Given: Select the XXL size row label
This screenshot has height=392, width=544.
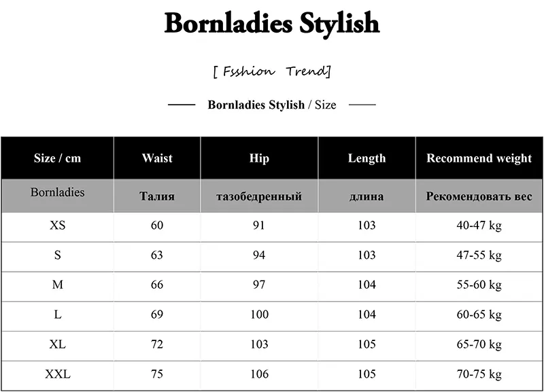Looking at the screenshot, I should click(57, 374).
